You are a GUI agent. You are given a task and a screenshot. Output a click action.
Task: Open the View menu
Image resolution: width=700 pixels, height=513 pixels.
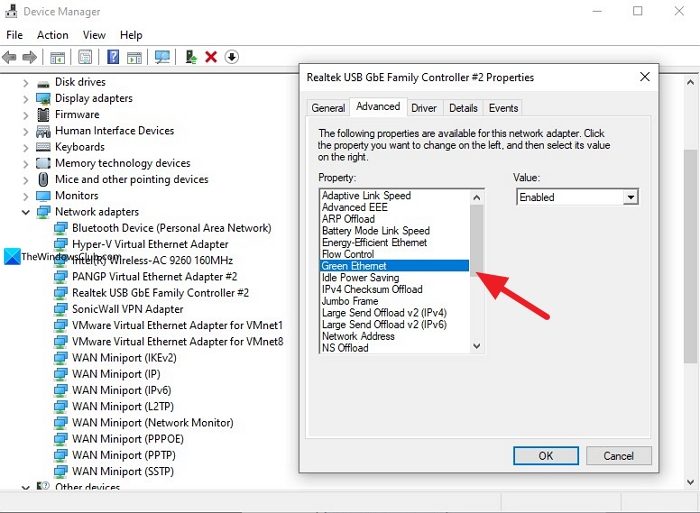tap(94, 35)
